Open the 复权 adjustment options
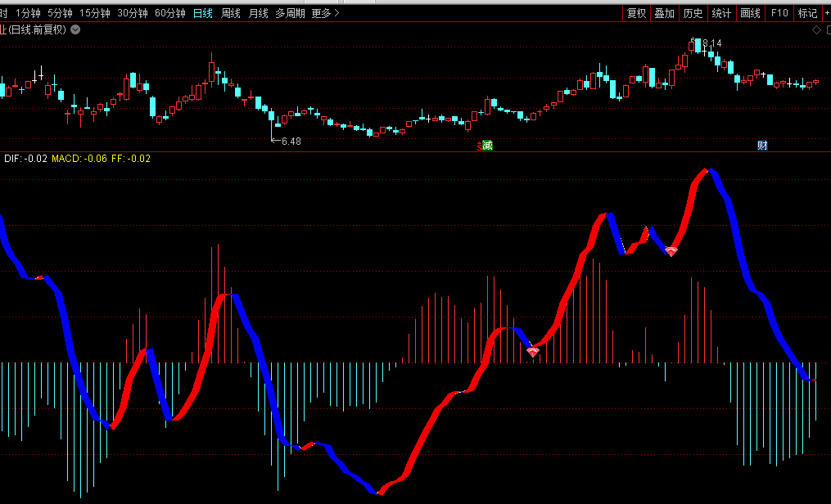 tap(636, 13)
